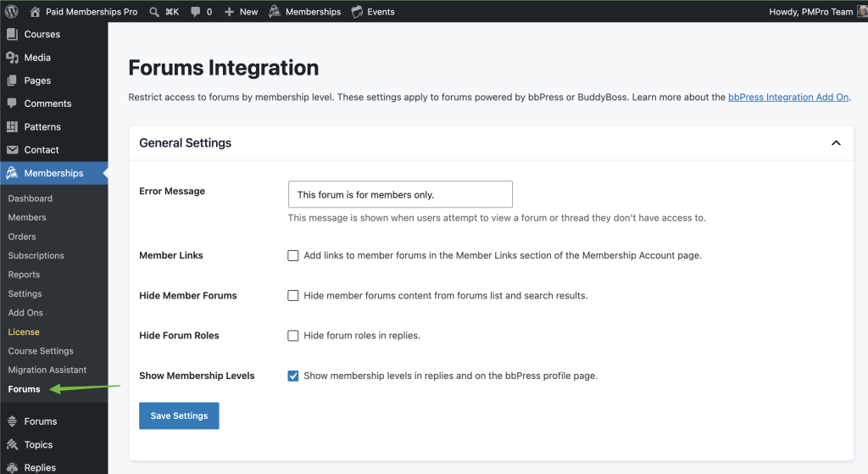Image resolution: width=868 pixels, height=474 pixels.
Task: Open Patterns menu label in sidebar
Action: 42,127
